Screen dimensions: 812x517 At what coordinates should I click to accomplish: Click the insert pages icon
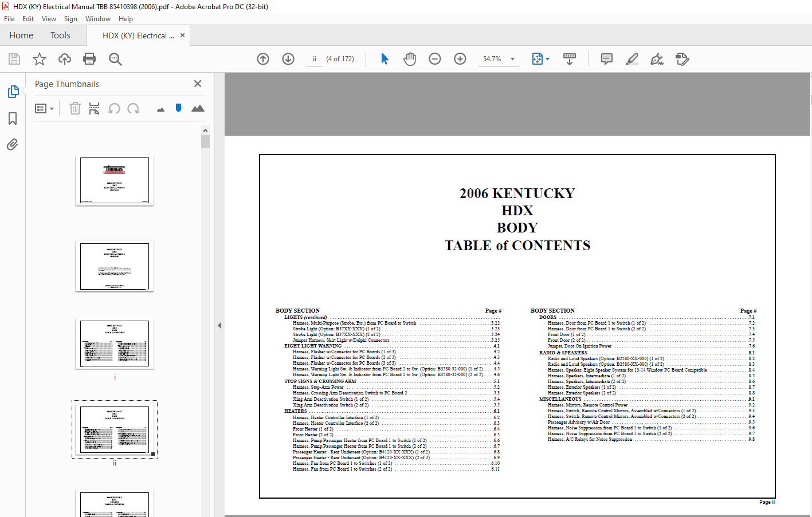pos(95,108)
